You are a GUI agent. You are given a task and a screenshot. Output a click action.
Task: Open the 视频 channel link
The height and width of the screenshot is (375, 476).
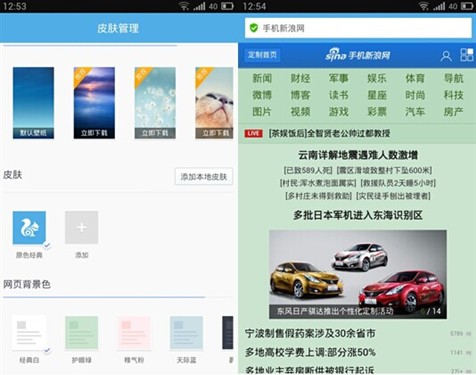(x=300, y=112)
